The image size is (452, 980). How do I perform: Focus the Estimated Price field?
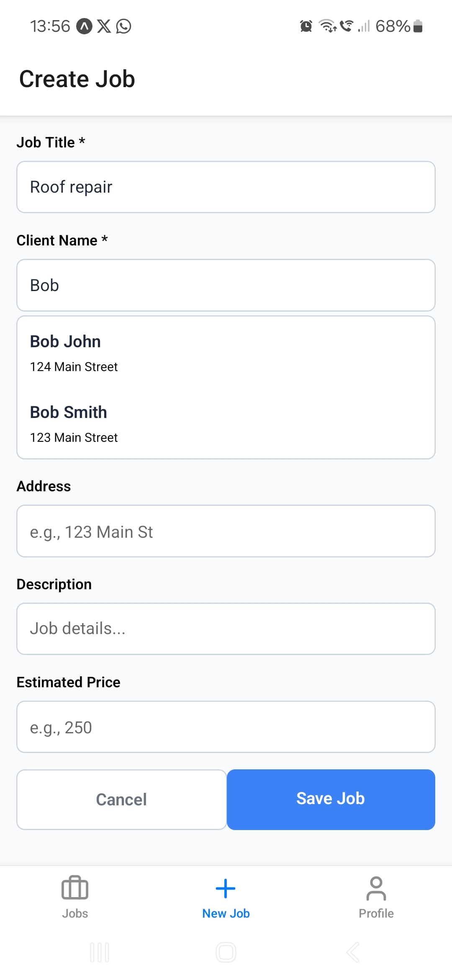coord(226,727)
